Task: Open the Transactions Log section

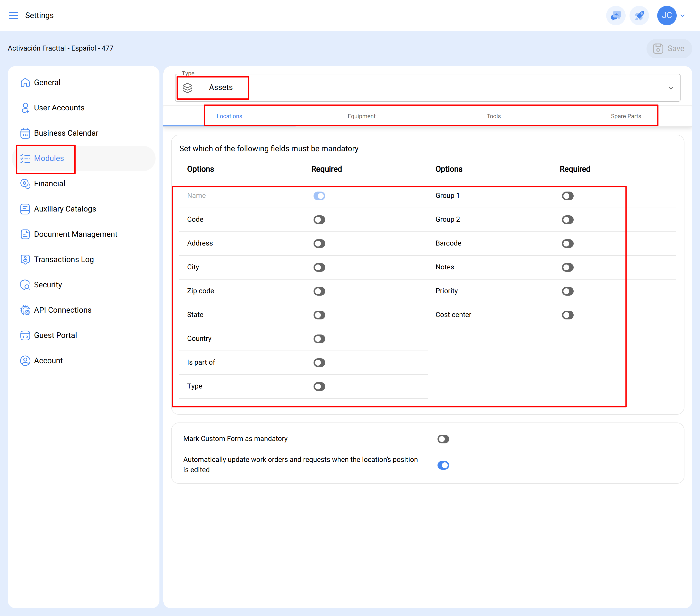Action: pos(64,259)
